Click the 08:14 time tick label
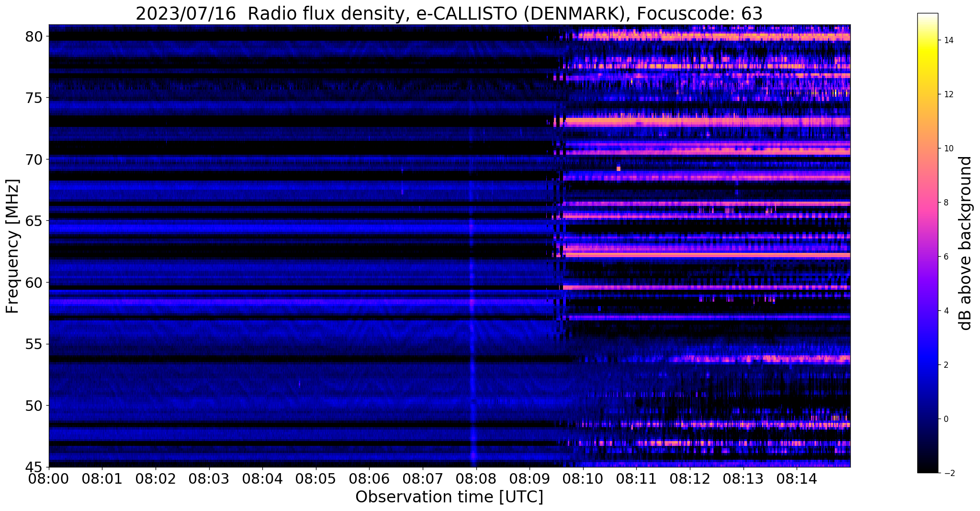980x511 pixels. click(x=797, y=478)
